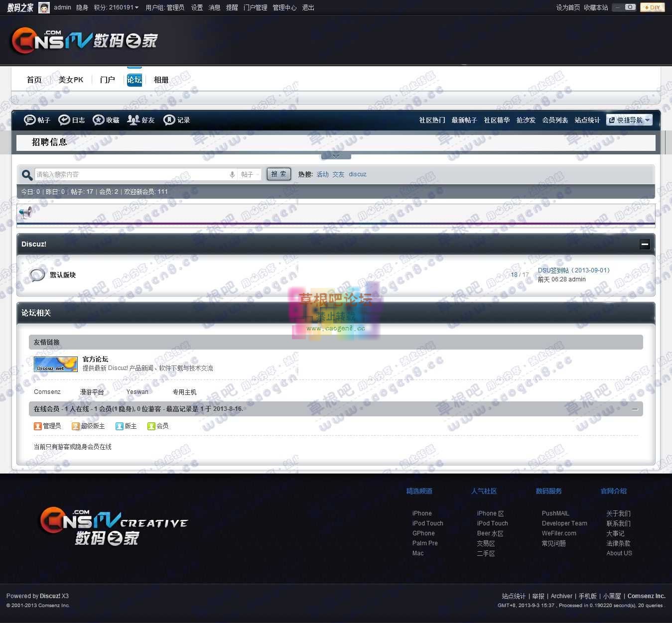Click the 搜索 search button

[x=278, y=174]
